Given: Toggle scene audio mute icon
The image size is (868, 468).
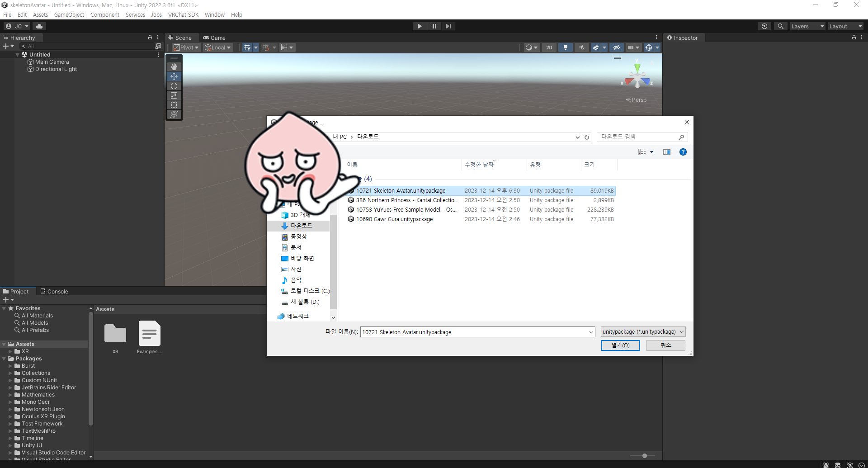Looking at the screenshot, I should click(x=581, y=47).
